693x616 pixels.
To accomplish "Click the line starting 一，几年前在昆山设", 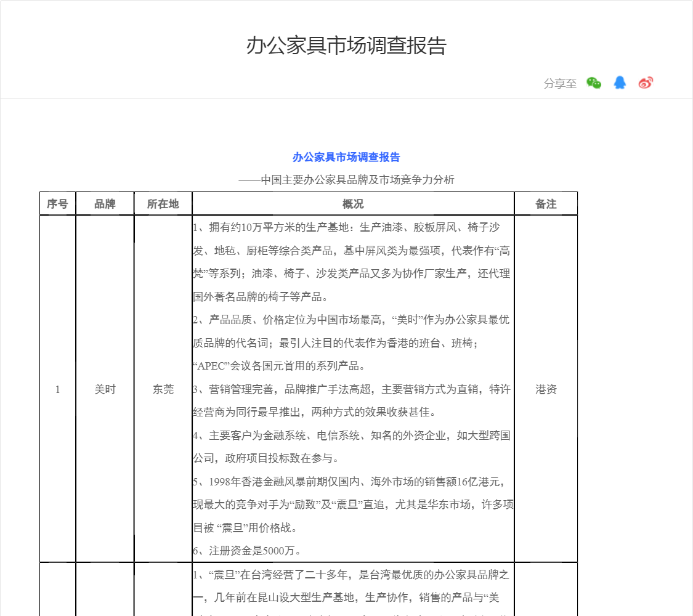I will (346, 598).
